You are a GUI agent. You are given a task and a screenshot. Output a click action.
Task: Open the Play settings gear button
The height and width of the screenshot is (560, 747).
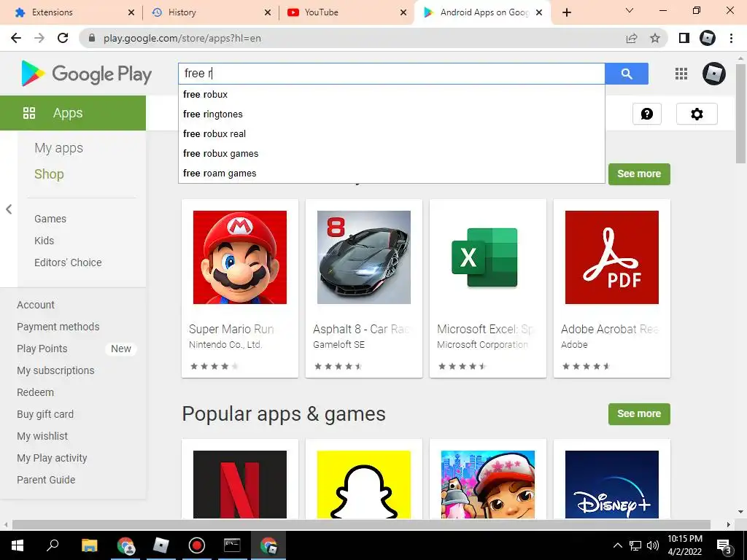697,114
